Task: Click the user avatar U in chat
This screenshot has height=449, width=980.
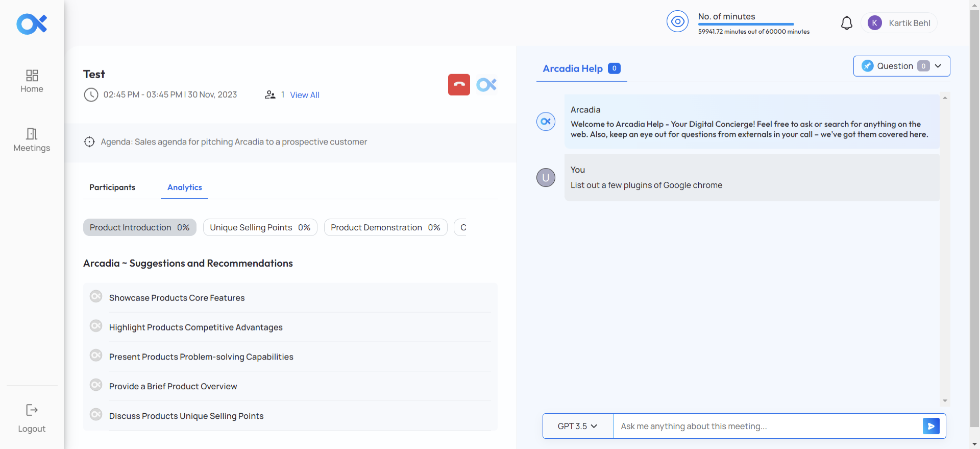Action: (x=546, y=178)
